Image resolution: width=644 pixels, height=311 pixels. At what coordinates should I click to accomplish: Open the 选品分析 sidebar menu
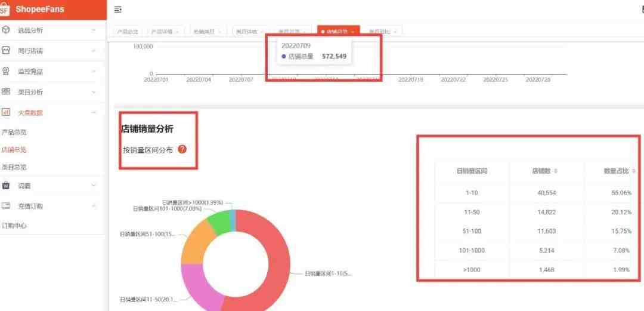click(54, 30)
